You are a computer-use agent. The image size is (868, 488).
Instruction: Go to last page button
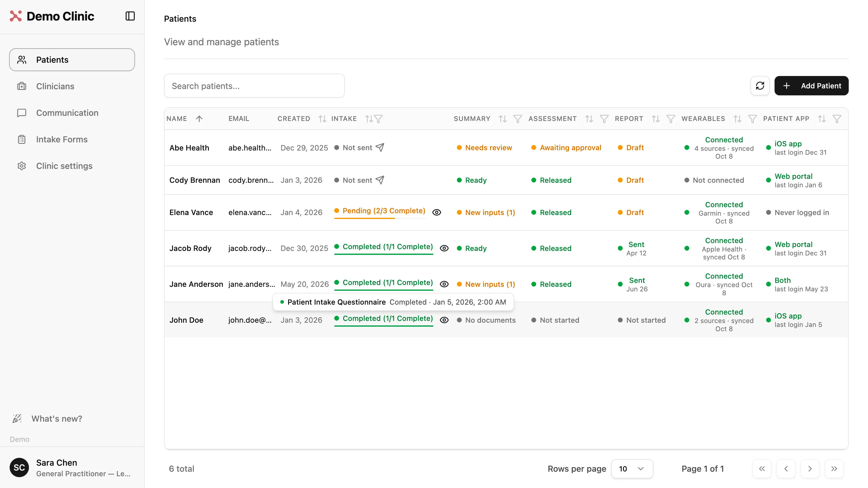[834, 469]
